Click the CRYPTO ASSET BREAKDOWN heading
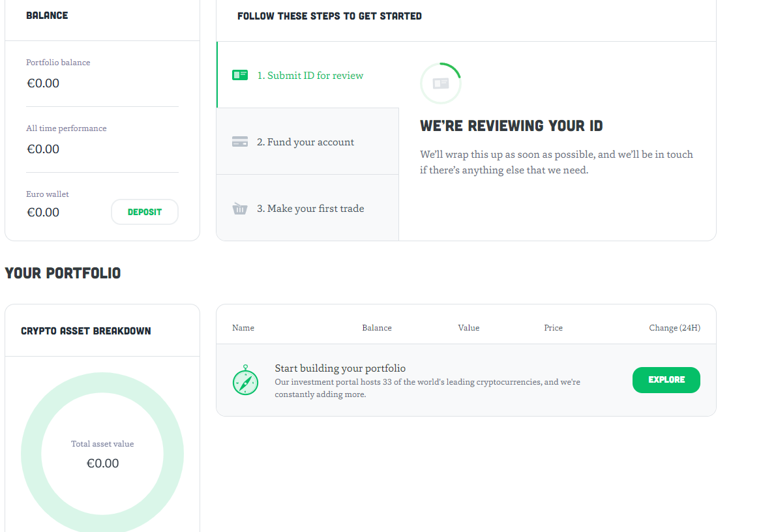 (x=86, y=331)
